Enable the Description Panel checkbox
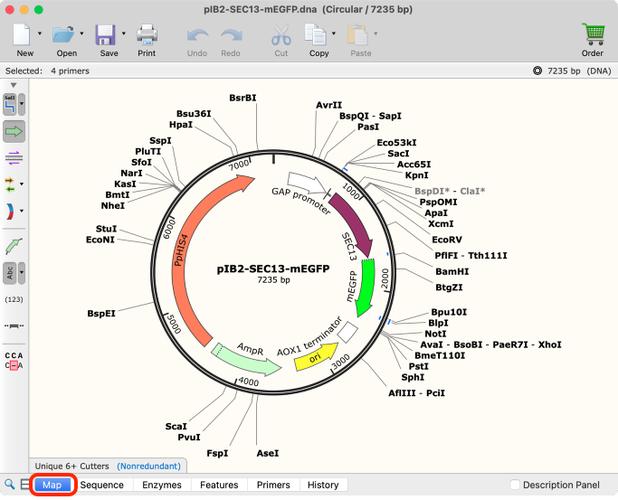The image size is (618, 500). click(x=515, y=484)
